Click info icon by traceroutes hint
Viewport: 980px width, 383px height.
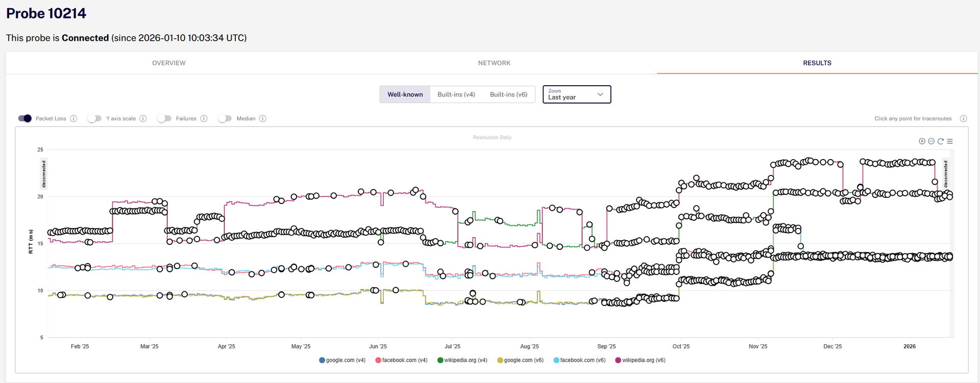[x=963, y=118]
